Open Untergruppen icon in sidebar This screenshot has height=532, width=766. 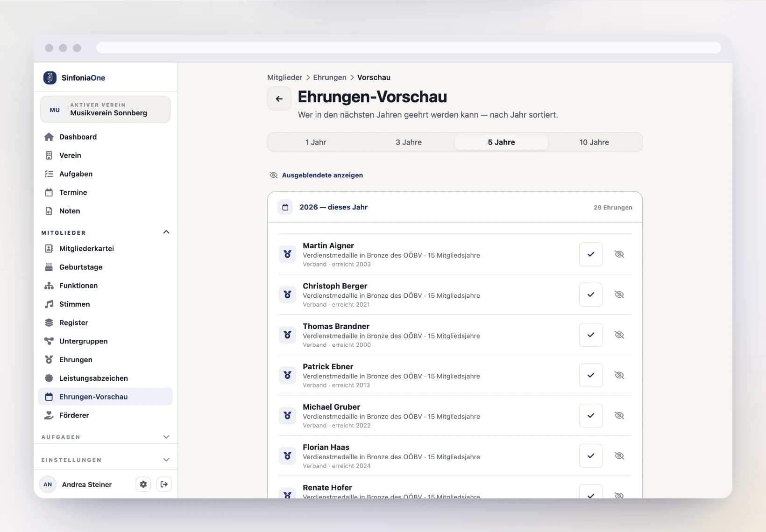click(49, 341)
